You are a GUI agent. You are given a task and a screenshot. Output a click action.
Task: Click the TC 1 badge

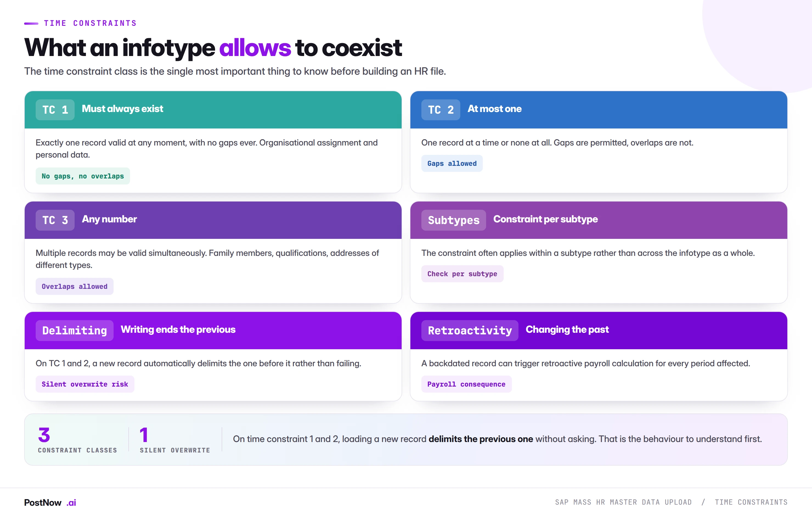tap(55, 110)
